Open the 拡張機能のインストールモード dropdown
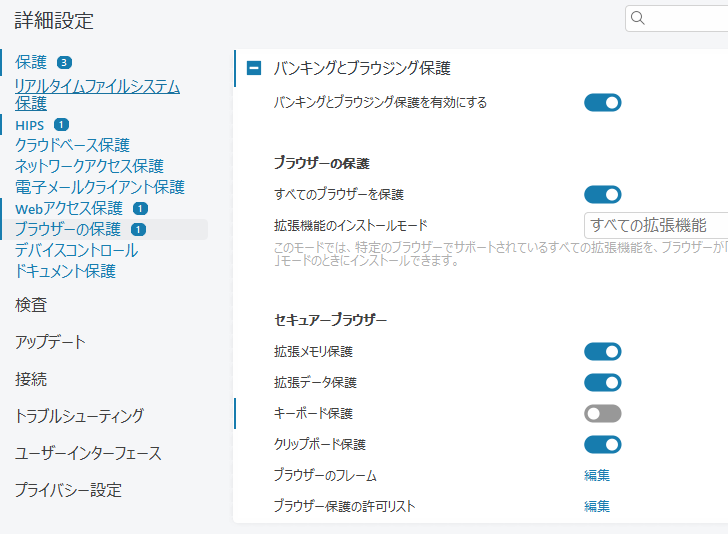This screenshot has width=728, height=534. [x=655, y=225]
